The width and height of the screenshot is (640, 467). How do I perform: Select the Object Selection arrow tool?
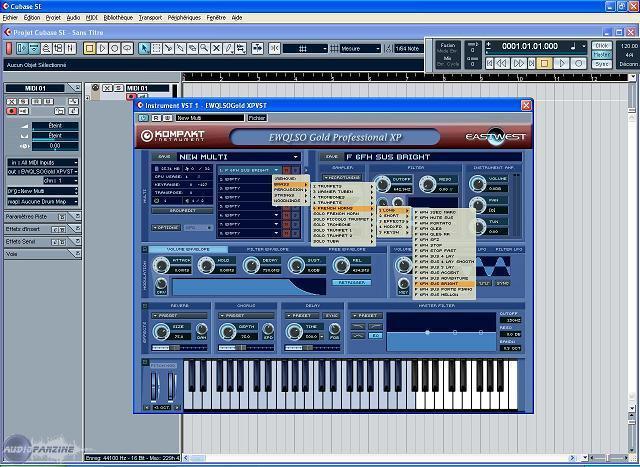[144, 49]
